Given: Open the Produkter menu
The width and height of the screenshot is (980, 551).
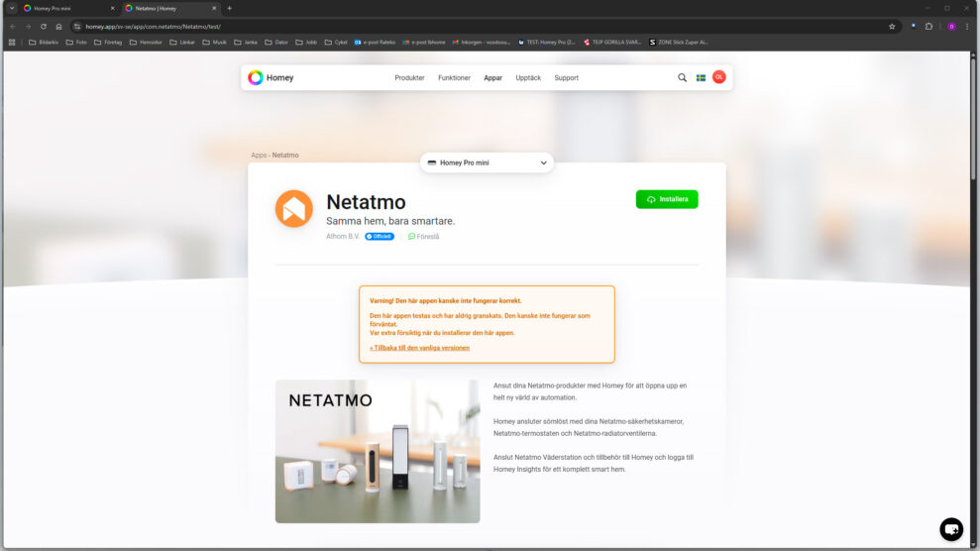Looking at the screenshot, I should coord(409,78).
